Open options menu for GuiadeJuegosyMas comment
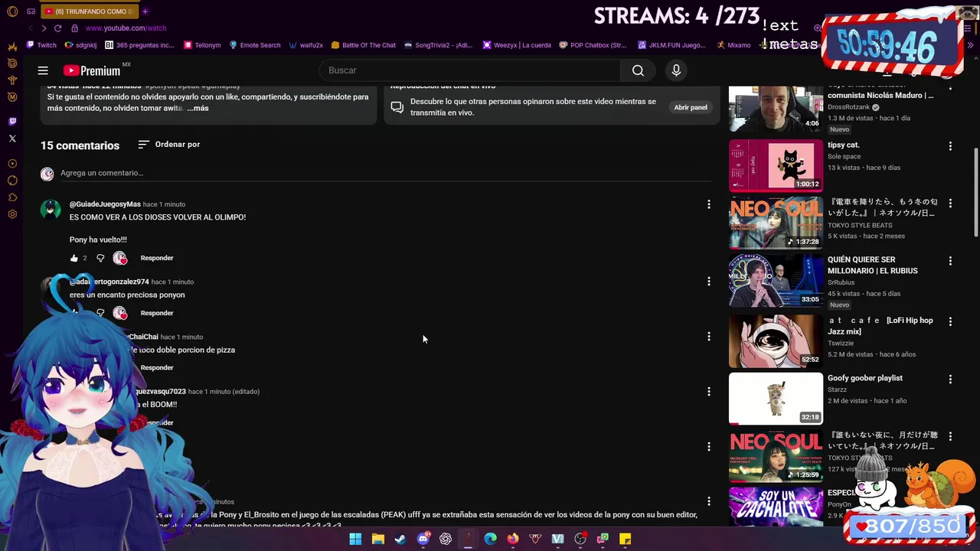 [709, 204]
